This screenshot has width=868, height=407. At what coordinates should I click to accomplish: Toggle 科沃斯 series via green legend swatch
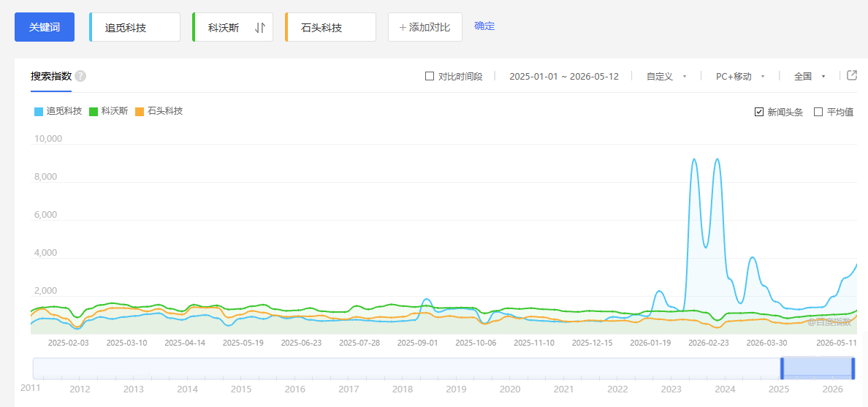click(x=93, y=111)
